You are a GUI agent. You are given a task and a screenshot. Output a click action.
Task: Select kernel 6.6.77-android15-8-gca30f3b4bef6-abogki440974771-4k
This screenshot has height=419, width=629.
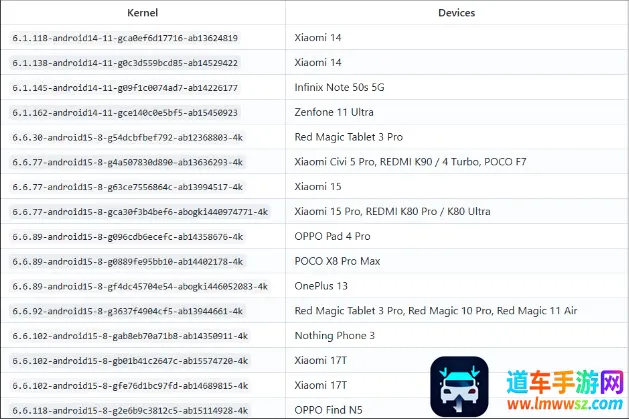(140, 212)
